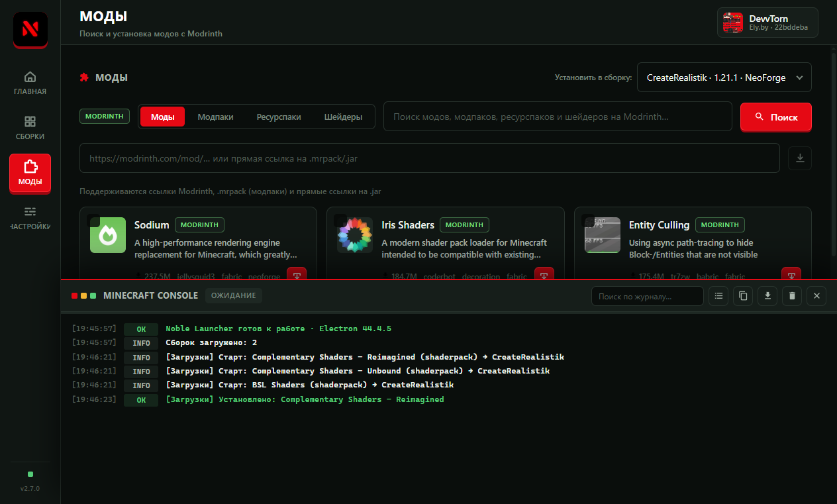Tick the checkbox on the Iris Shaders card
The width and height of the screenshot is (837, 504).
coord(341,220)
